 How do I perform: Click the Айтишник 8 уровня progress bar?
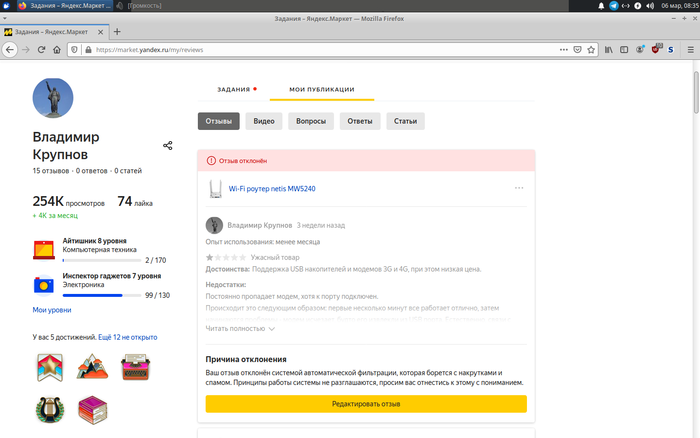[x=102, y=260]
